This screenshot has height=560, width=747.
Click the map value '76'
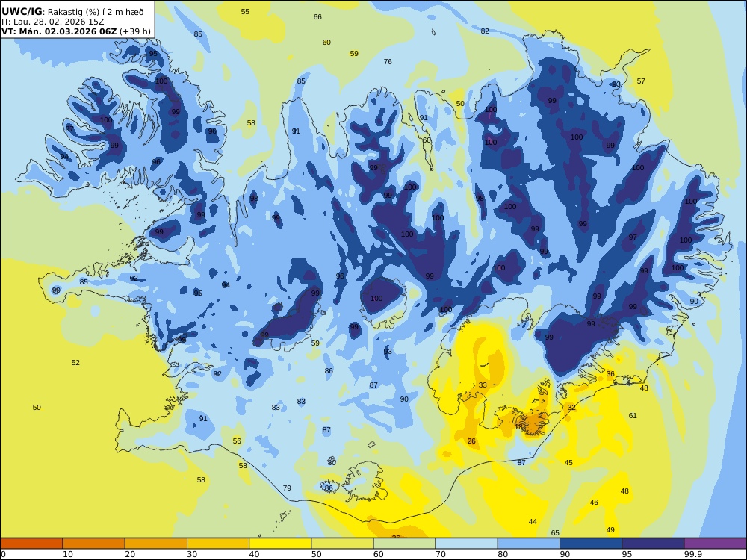[388, 61]
